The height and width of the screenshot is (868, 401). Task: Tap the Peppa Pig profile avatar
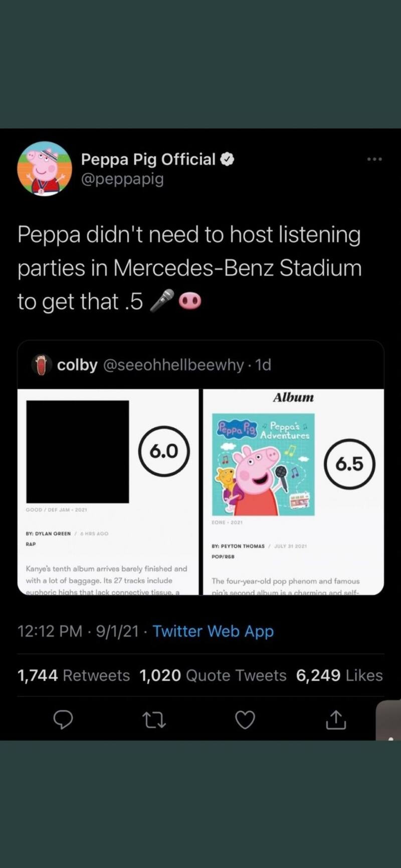pos(45,168)
